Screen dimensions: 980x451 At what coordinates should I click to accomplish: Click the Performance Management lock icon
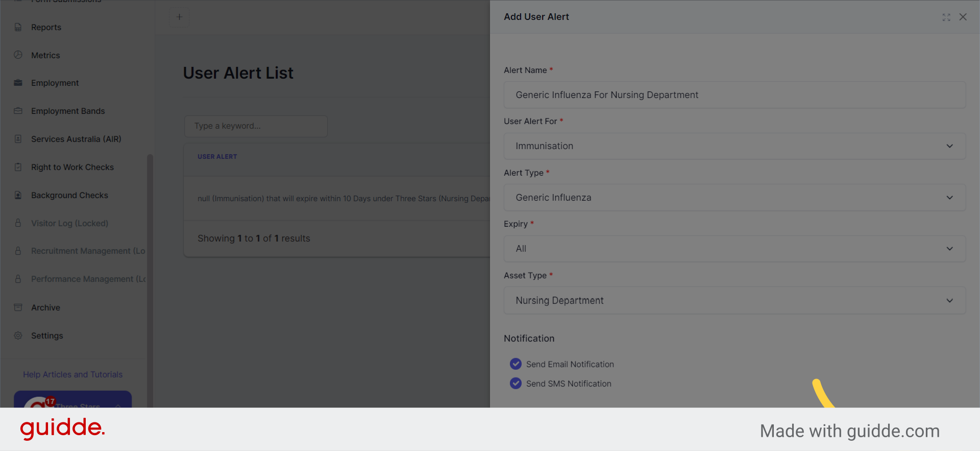pyautogui.click(x=18, y=279)
